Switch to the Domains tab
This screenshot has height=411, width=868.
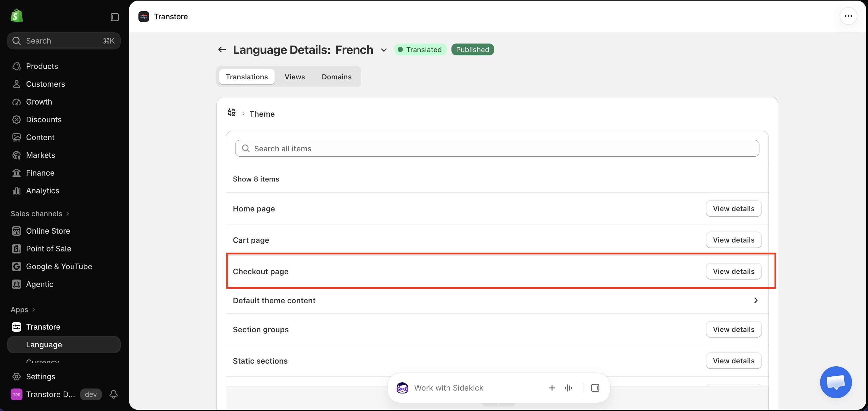pyautogui.click(x=336, y=77)
